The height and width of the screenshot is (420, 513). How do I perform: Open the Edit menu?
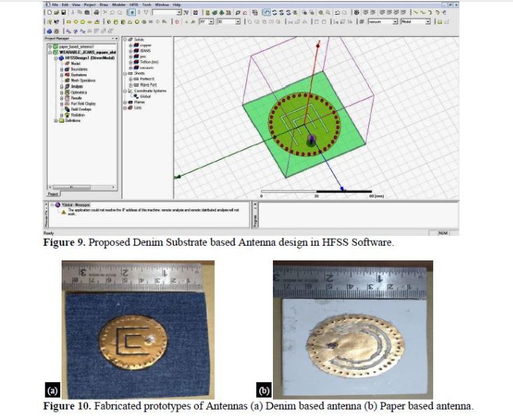pyautogui.click(x=65, y=5)
